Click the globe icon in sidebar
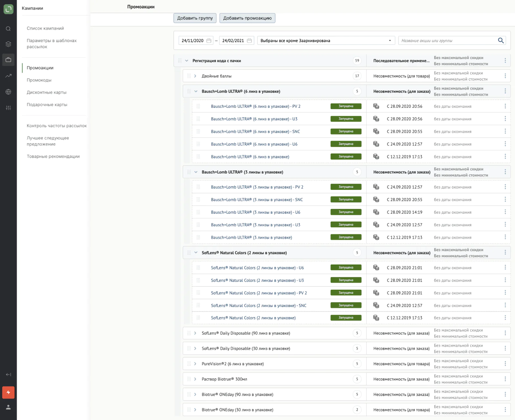This screenshot has width=515, height=420. (8, 92)
